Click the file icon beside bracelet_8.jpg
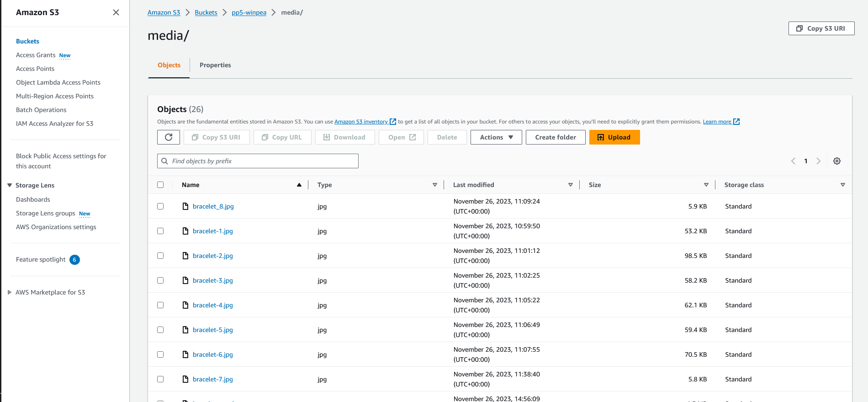 (x=185, y=206)
